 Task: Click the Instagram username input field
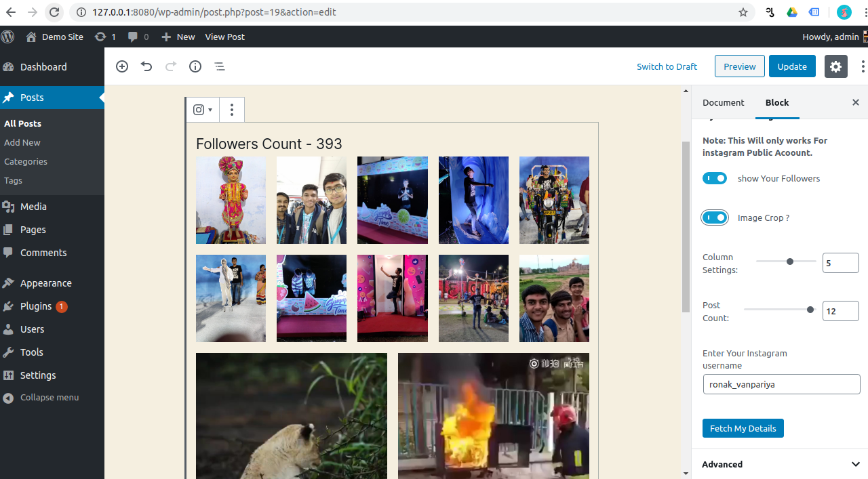click(781, 384)
